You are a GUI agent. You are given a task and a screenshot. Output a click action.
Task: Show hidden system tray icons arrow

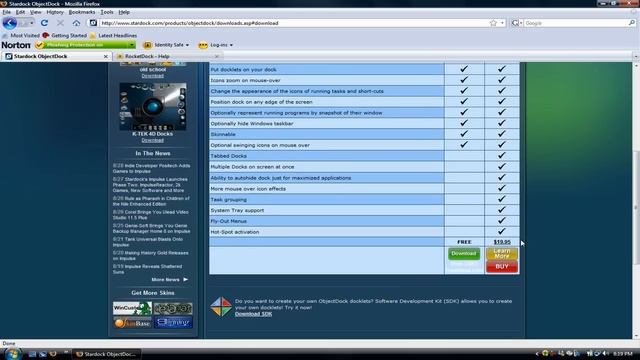point(537,353)
